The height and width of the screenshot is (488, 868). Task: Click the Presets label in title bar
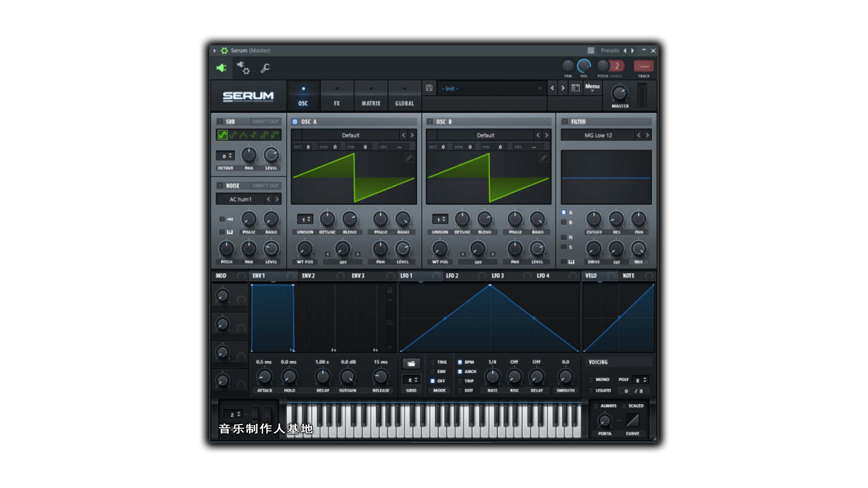(x=610, y=51)
